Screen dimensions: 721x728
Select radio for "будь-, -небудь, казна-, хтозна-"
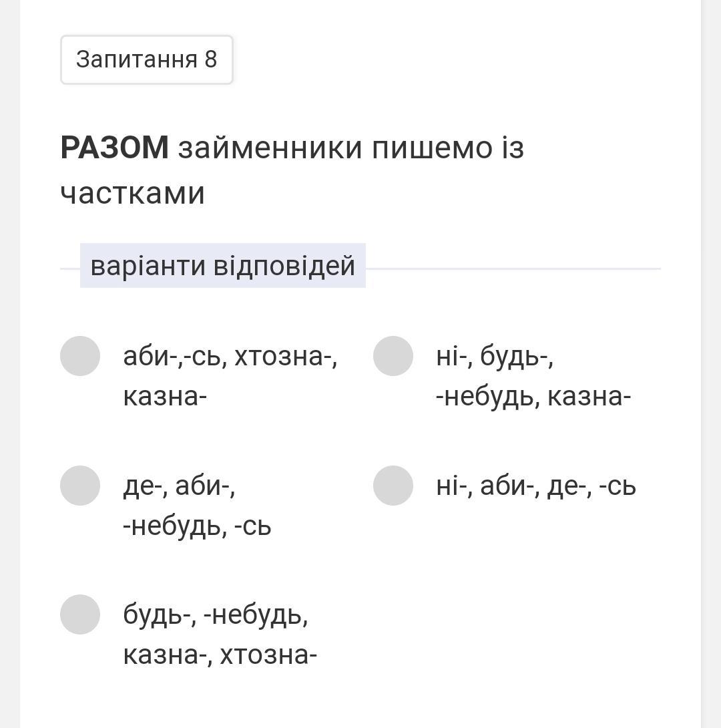[x=80, y=614]
